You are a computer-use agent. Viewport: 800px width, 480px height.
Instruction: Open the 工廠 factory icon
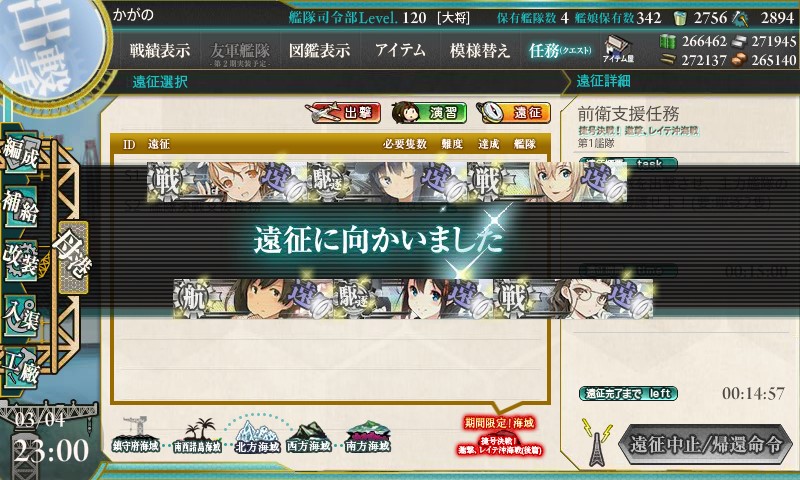20,368
